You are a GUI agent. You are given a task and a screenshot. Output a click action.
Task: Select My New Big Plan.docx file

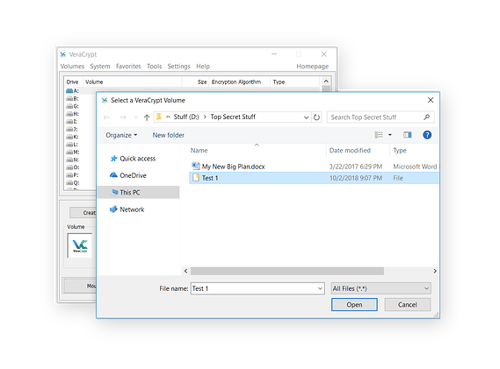click(x=233, y=166)
